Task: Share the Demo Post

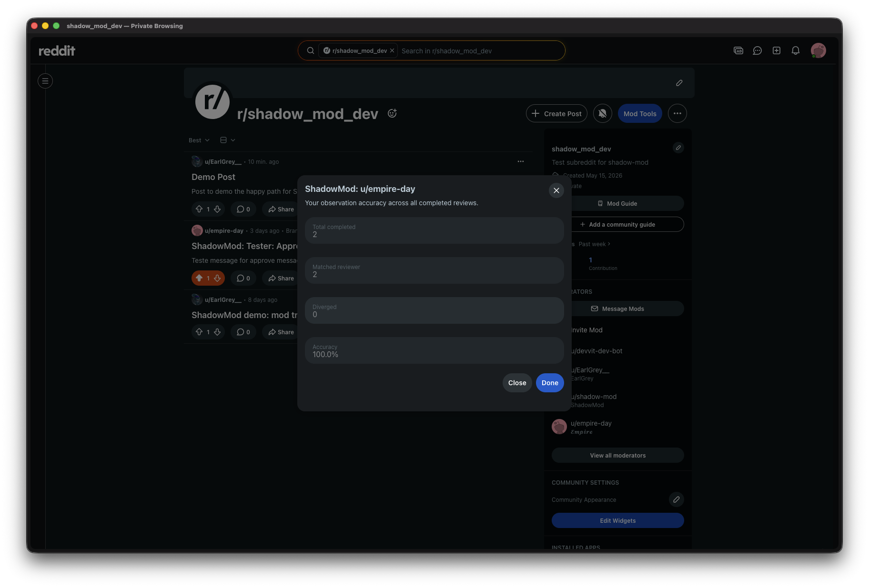Action: tap(281, 209)
